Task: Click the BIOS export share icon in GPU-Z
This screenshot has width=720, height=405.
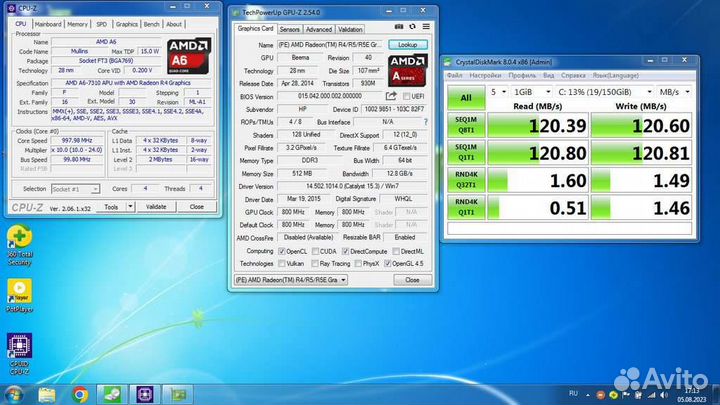Action: pyautogui.click(x=391, y=96)
